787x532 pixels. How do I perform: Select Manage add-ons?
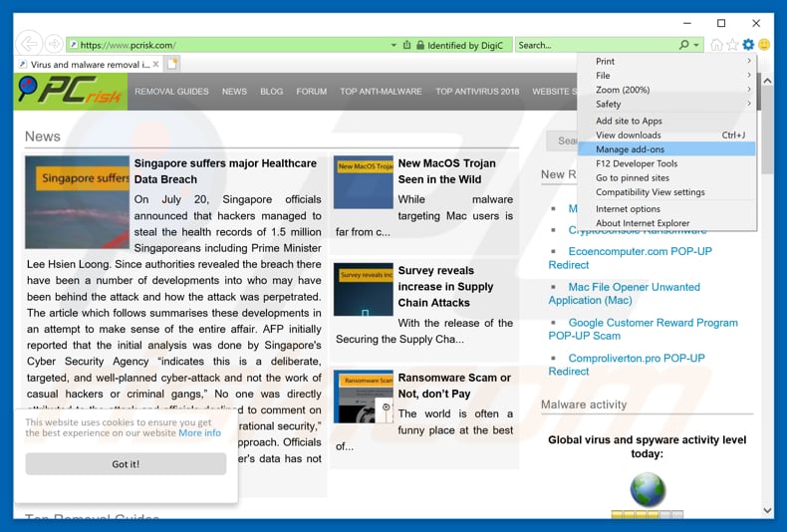[x=667, y=149]
